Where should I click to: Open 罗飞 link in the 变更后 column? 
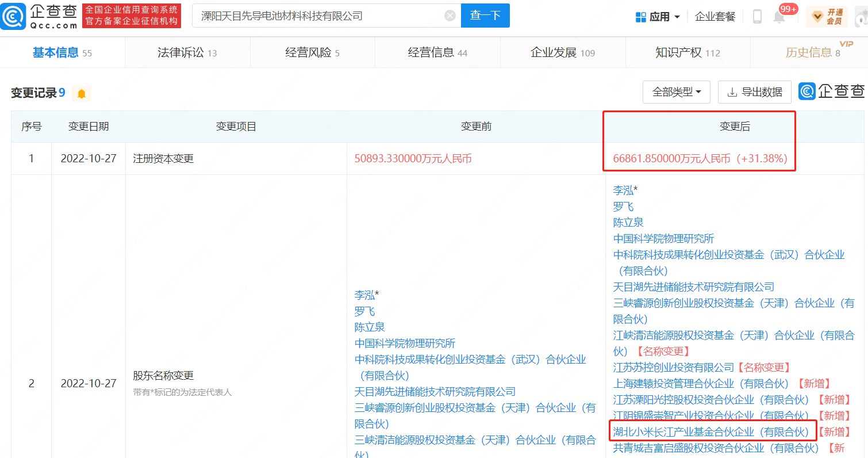coord(624,207)
